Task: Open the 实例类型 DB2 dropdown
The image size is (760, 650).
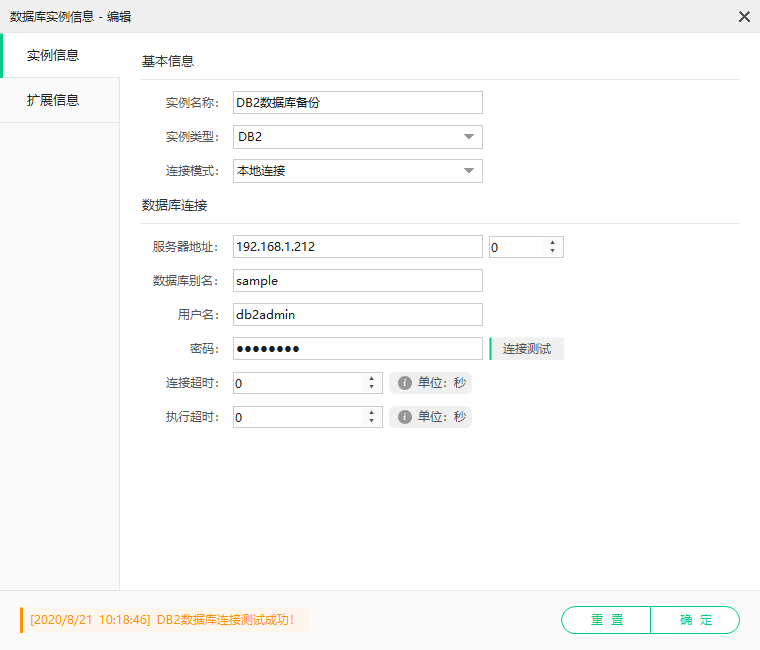Action: [358, 137]
